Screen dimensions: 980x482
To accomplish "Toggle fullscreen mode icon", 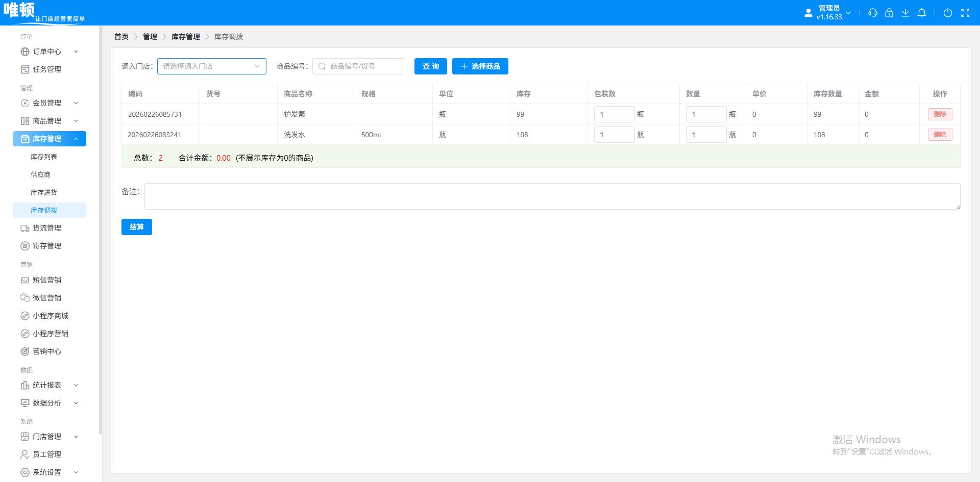I will [x=965, y=13].
